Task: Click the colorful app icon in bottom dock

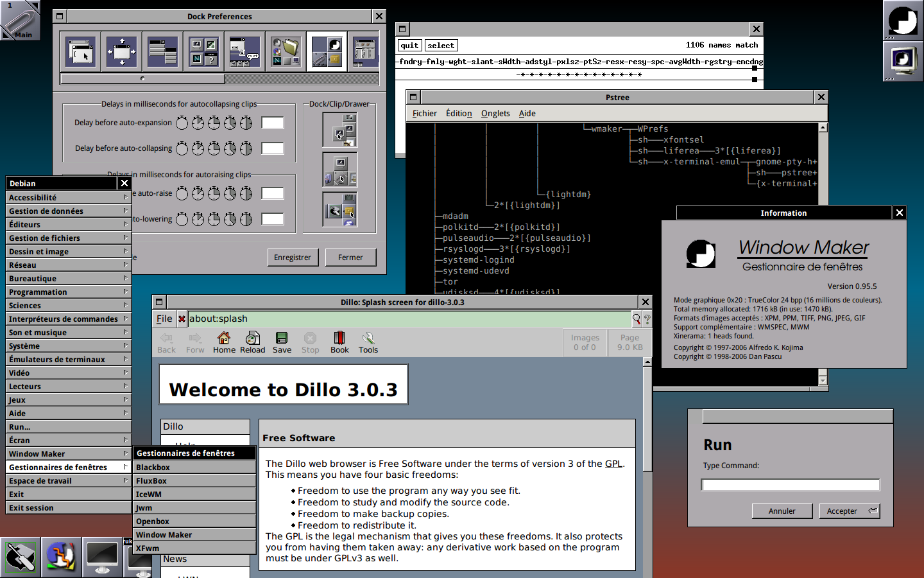Action: pyautogui.click(x=61, y=557)
